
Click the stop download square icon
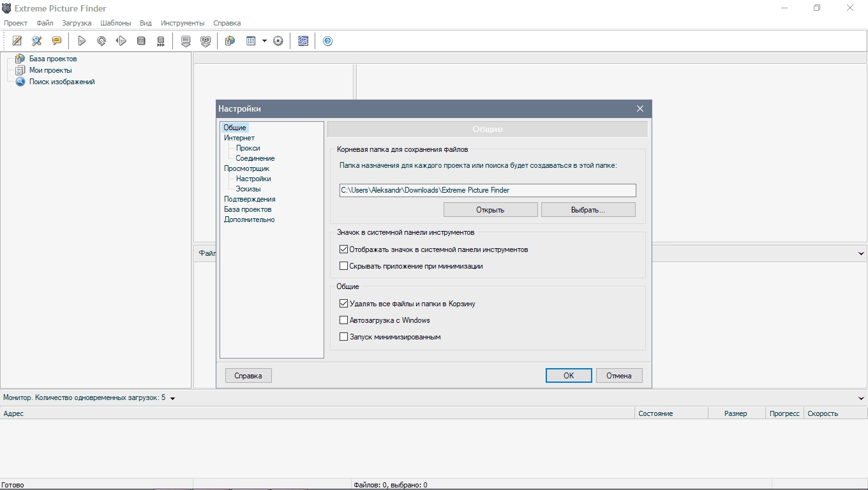pos(141,41)
